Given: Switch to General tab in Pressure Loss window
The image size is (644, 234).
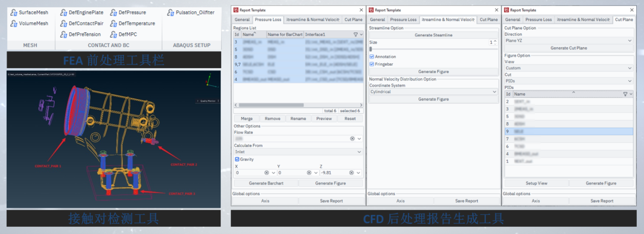Looking at the screenshot, I should point(242,19).
